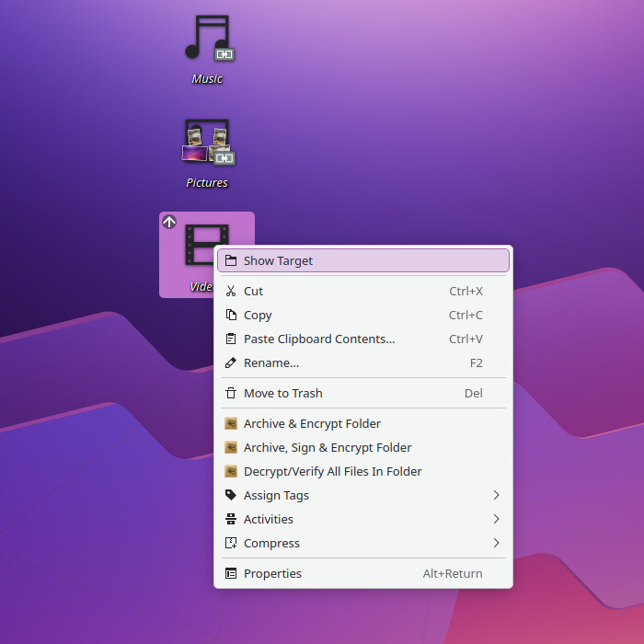Click the folder icon beside Show Target
The image size is (644, 644).
click(x=231, y=260)
